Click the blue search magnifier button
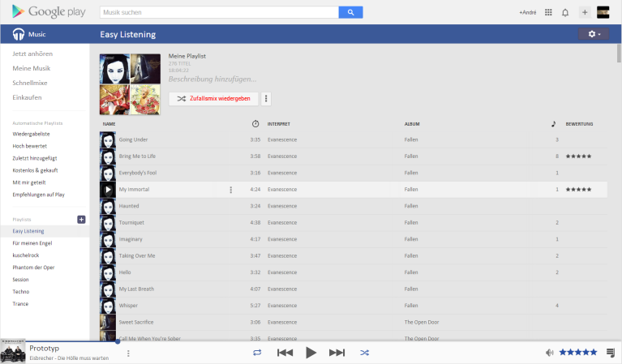This screenshot has height=364, width=622. 350,12
